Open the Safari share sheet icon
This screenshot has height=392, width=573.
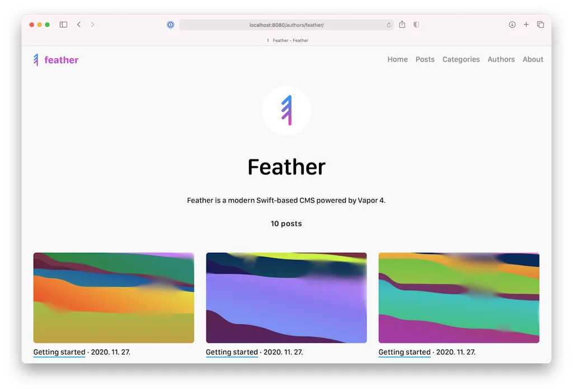[x=402, y=25]
